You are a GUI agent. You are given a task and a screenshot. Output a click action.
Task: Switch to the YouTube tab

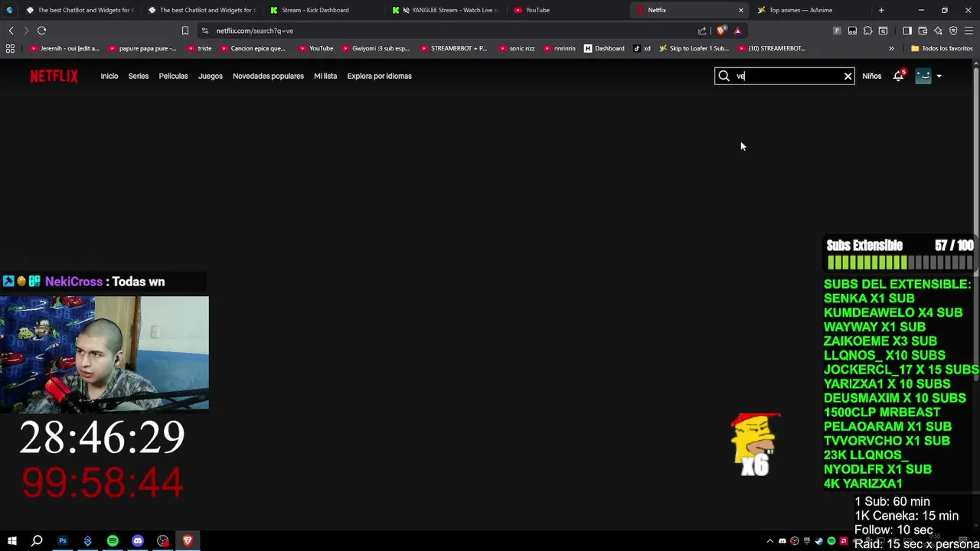[567, 10]
